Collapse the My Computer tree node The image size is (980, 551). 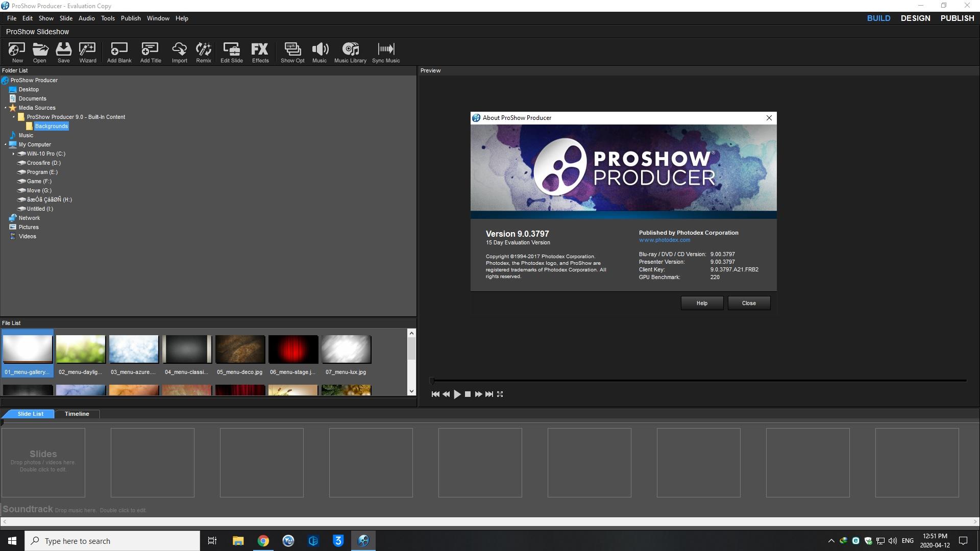click(x=6, y=145)
